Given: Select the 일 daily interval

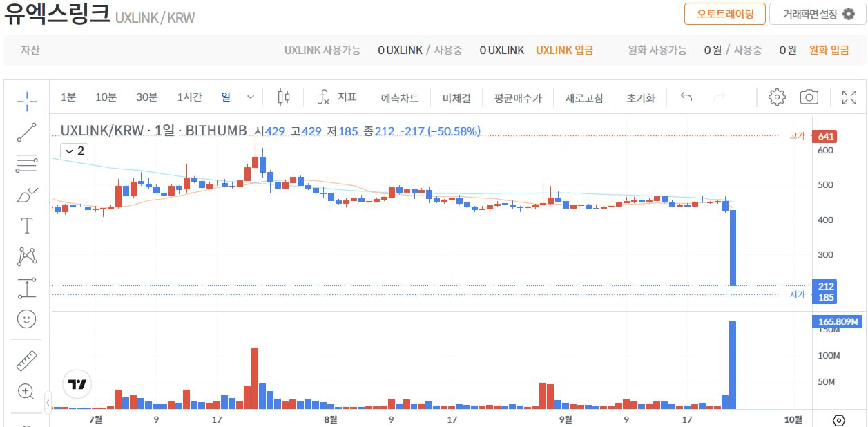Looking at the screenshot, I should pyautogui.click(x=226, y=97).
